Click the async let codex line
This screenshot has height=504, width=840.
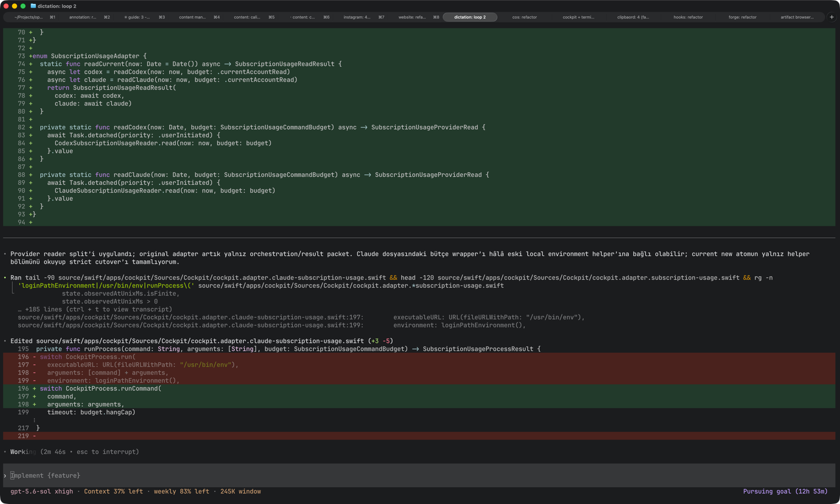169,72
